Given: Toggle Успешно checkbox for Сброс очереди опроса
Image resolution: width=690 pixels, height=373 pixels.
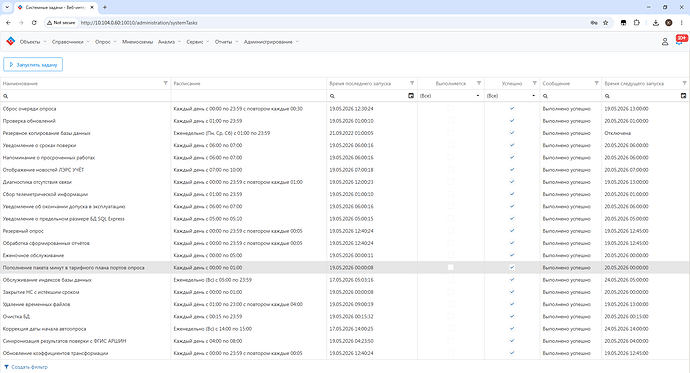Looking at the screenshot, I should pyautogui.click(x=512, y=108).
